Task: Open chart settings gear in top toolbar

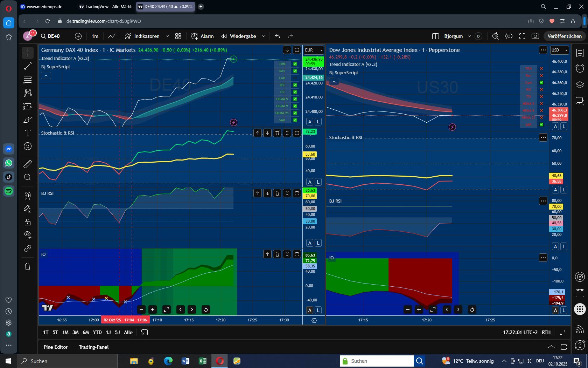Action: click(x=509, y=36)
